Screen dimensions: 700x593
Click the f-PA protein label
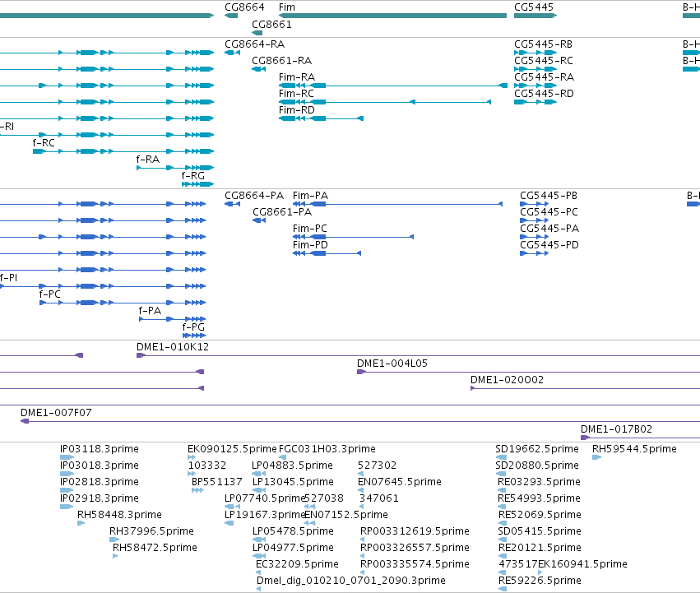click(x=150, y=311)
